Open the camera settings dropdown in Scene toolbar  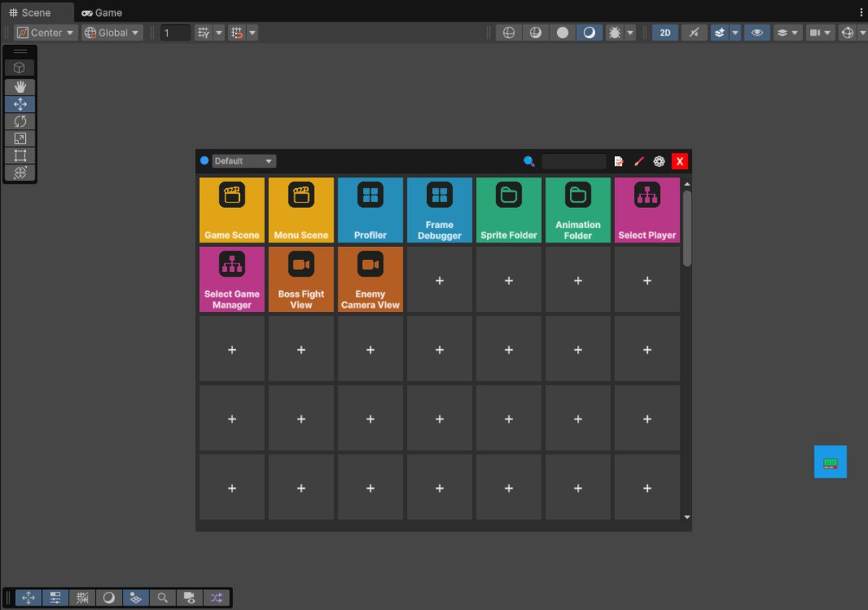821,32
